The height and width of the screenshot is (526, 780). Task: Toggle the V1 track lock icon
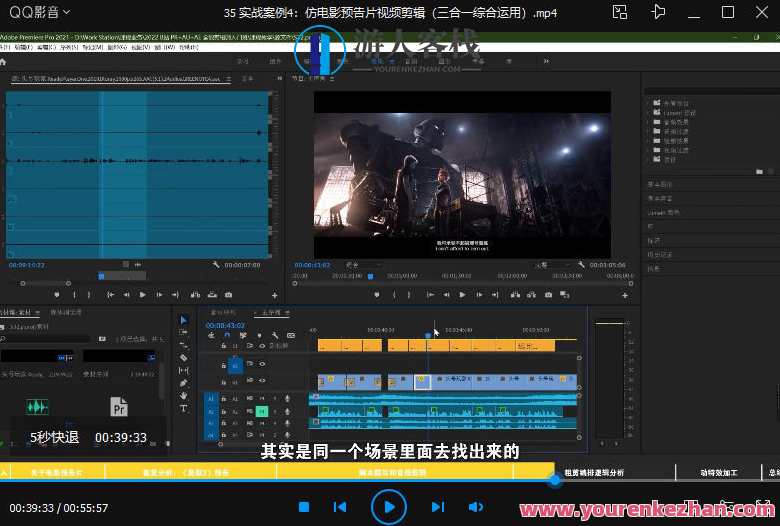point(223,381)
